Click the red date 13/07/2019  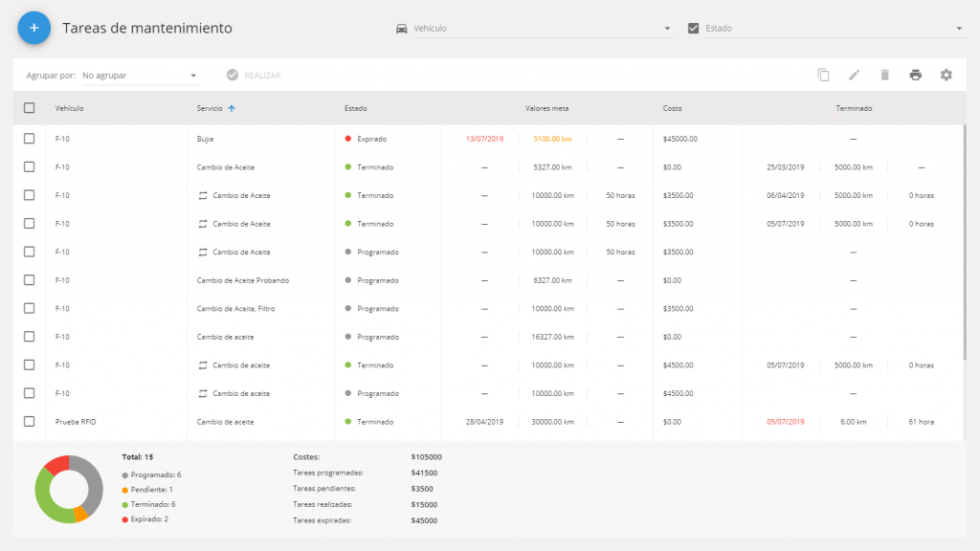(x=484, y=140)
